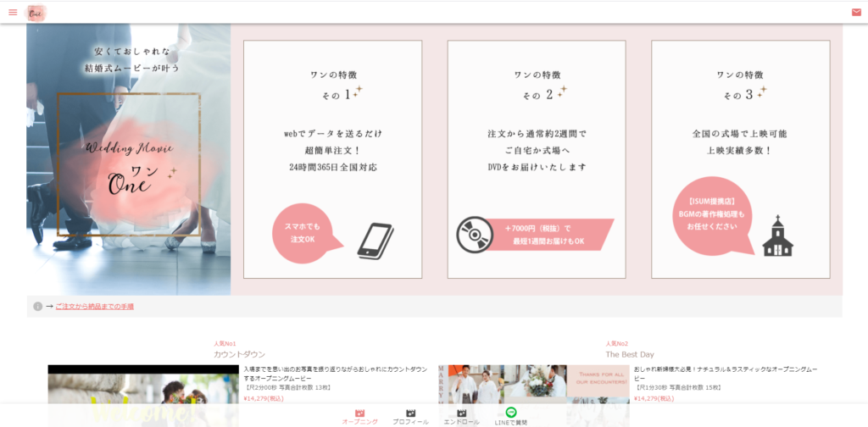This screenshot has width=868, height=427.
Task: Click the Wedding Movie One hero image
Action: 129,160
